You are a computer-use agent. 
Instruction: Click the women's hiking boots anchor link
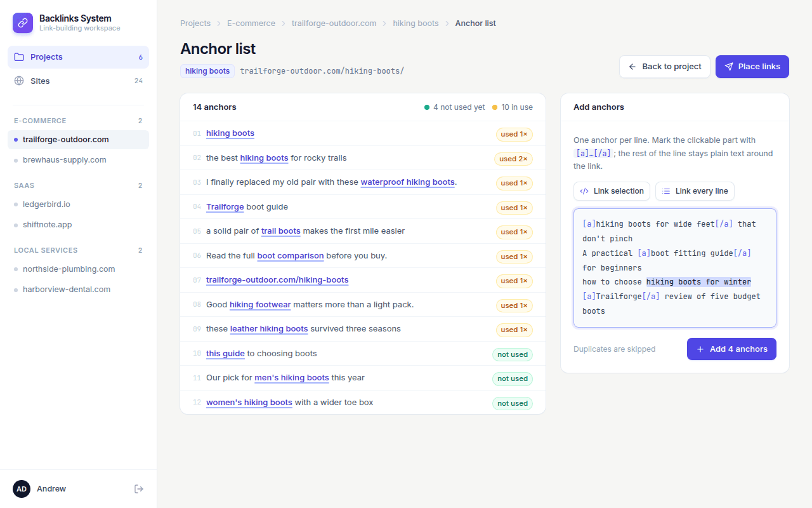(x=249, y=403)
